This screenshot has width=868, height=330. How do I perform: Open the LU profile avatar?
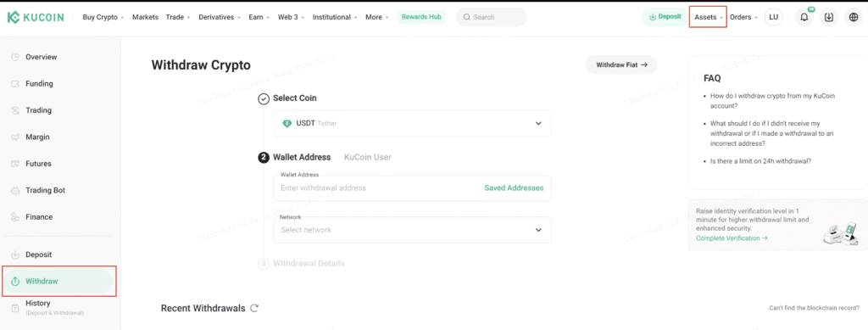click(x=773, y=17)
